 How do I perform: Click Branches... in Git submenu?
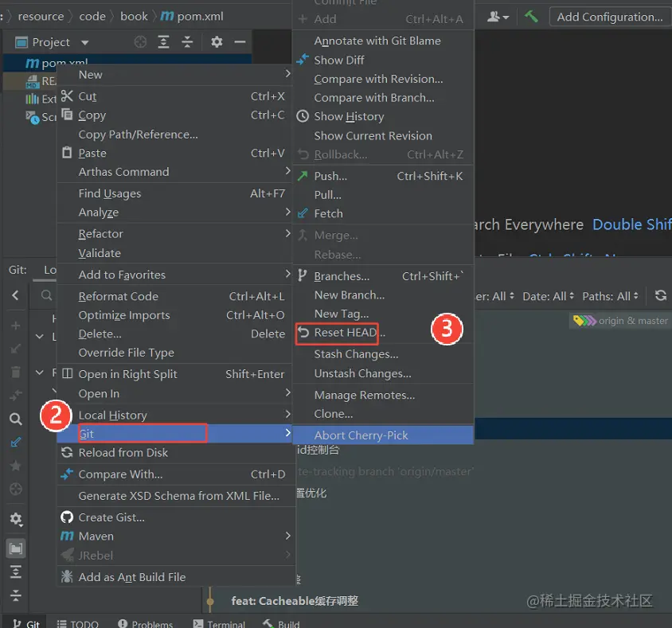click(x=384, y=276)
